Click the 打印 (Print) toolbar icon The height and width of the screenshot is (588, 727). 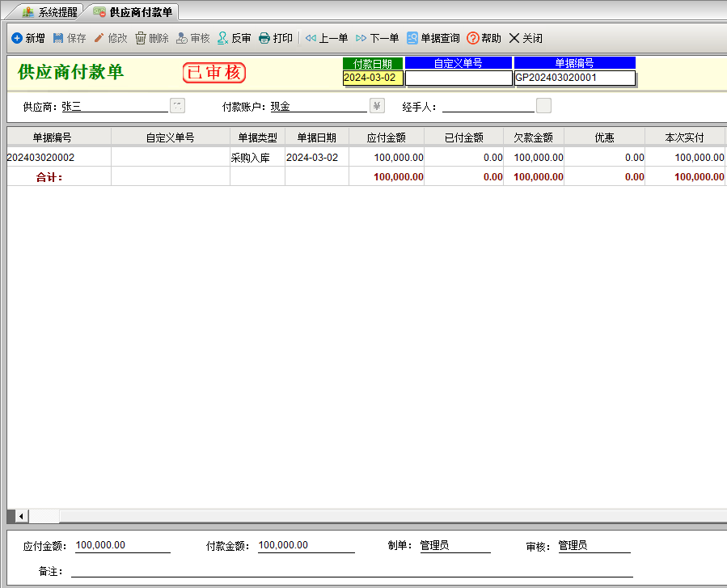pos(275,38)
